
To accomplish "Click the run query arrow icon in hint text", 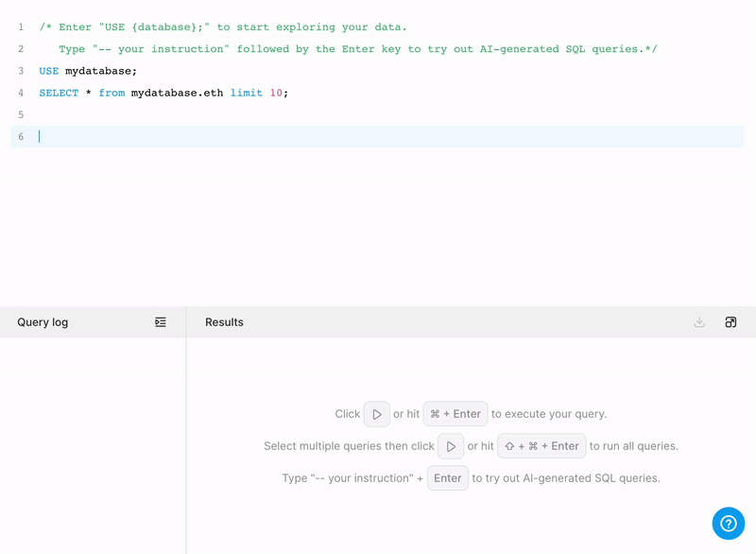I will (x=375, y=413).
